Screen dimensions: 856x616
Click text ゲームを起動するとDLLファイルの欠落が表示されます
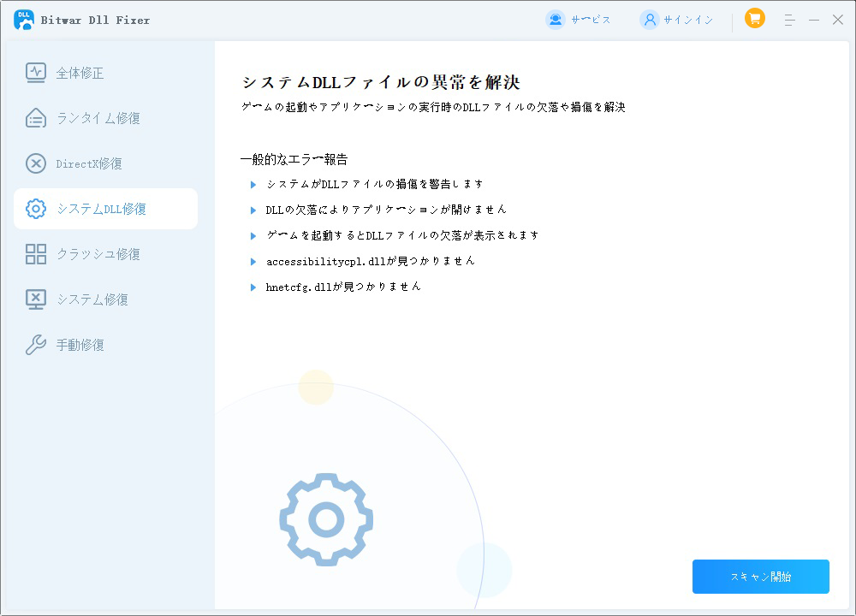click(402, 236)
